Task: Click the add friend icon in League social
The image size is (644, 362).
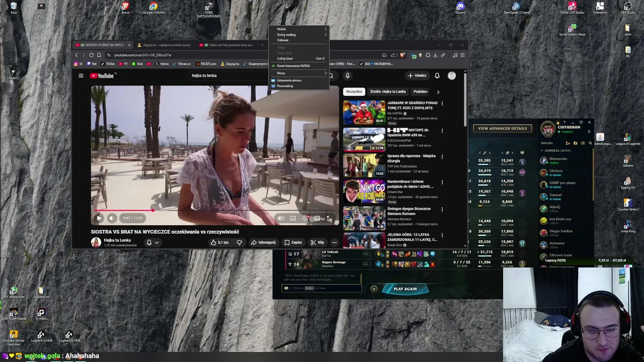Action: [x=568, y=143]
